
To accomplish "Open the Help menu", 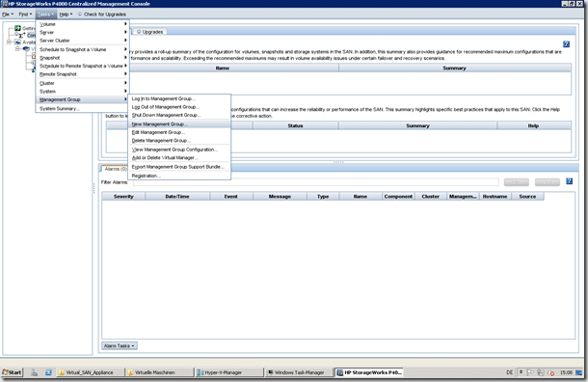I will [66, 14].
